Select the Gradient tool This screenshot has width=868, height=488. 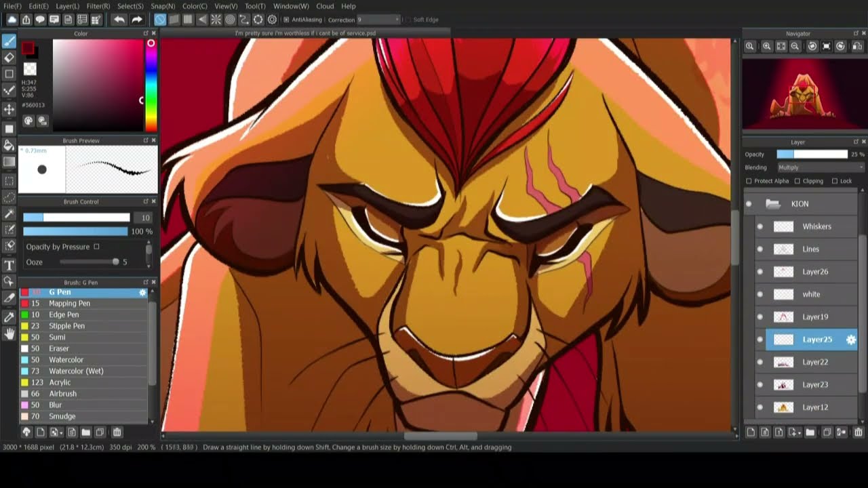pyautogui.click(x=9, y=161)
